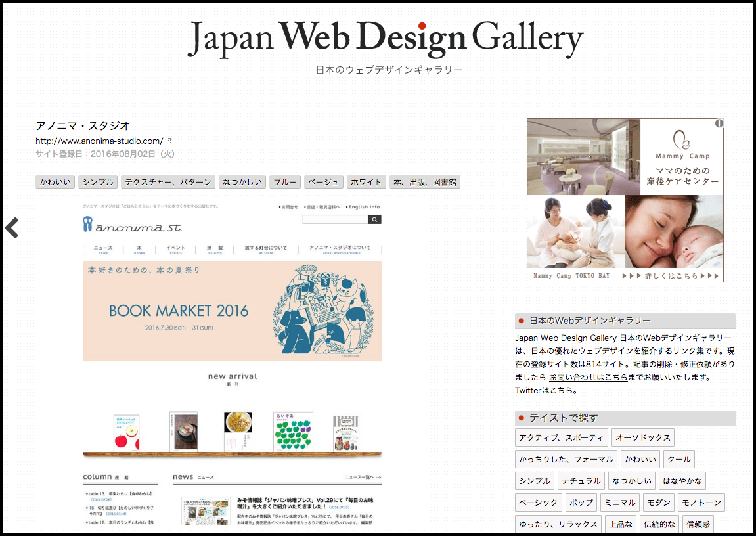756x536 pixels.
Task: Click the search magnifier in the anonima preview
Action: (374, 219)
